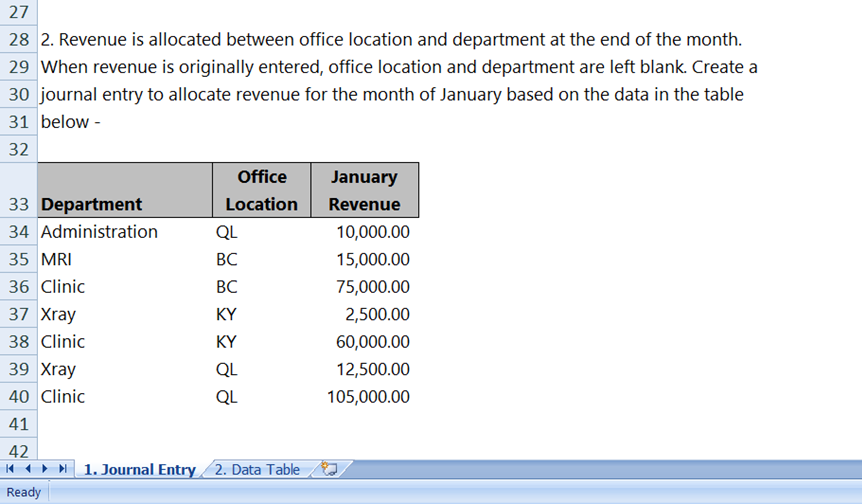
Task: Select BC location cell for MRI
Action: coord(262,259)
